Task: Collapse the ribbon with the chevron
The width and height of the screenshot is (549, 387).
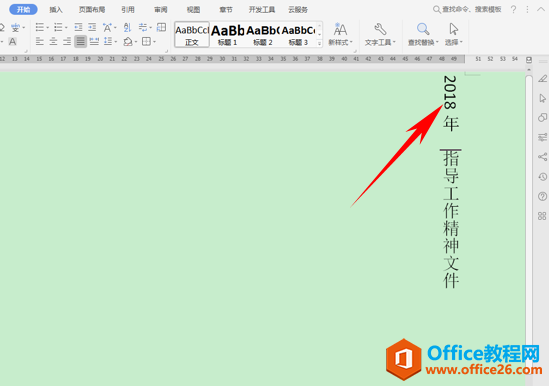Action: pyautogui.click(x=541, y=9)
